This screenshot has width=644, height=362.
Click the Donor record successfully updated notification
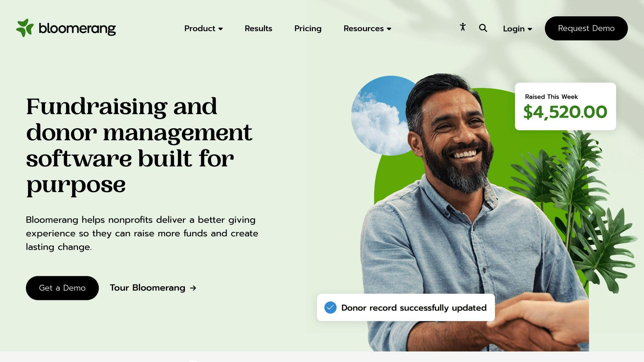tap(406, 307)
